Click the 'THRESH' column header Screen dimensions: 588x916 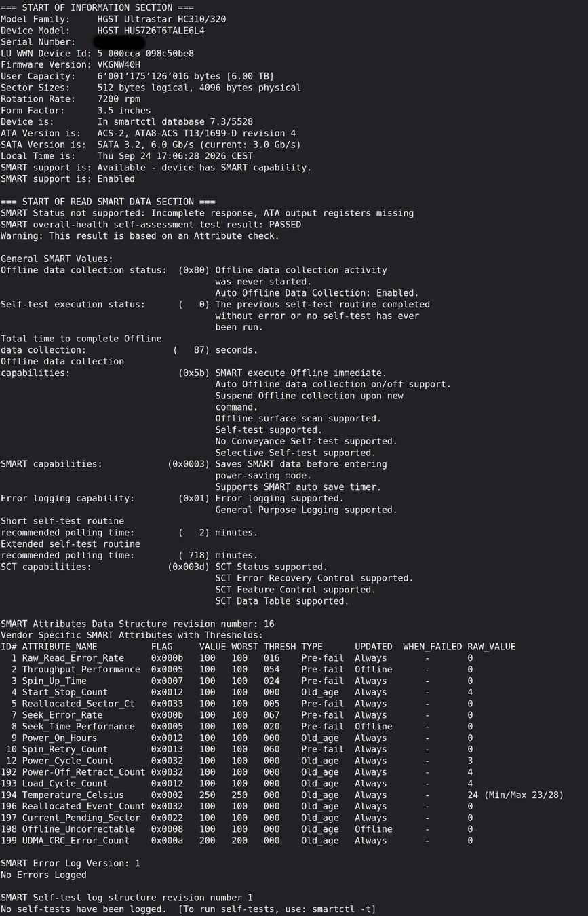tap(279, 647)
